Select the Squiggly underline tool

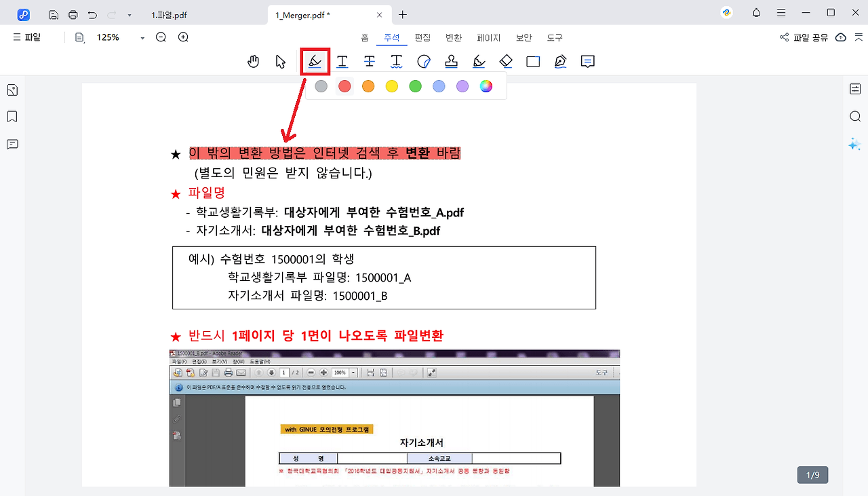click(397, 62)
